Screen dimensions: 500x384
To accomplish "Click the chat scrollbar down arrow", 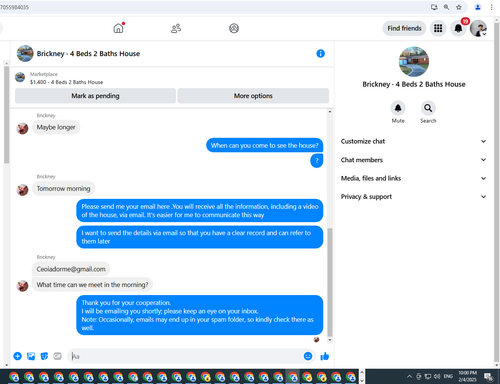I will (x=330, y=340).
